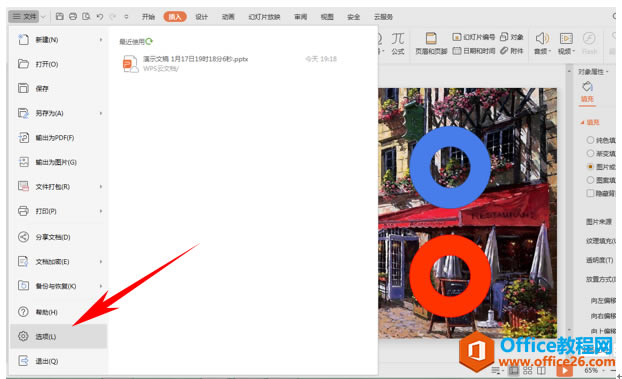Select 输出为图片(G) in the file menu
The width and height of the screenshot is (622, 379).
coord(59,162)
